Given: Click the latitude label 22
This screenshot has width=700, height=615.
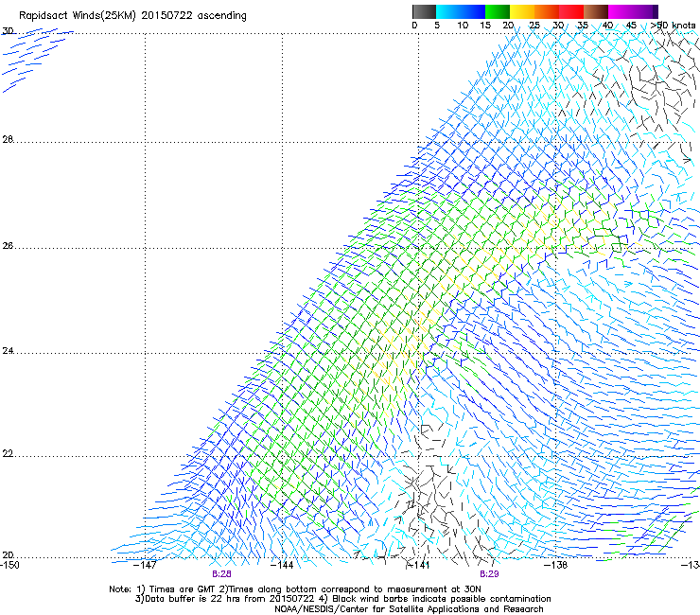Looking at the screenshot, I should tap(8, 454).
